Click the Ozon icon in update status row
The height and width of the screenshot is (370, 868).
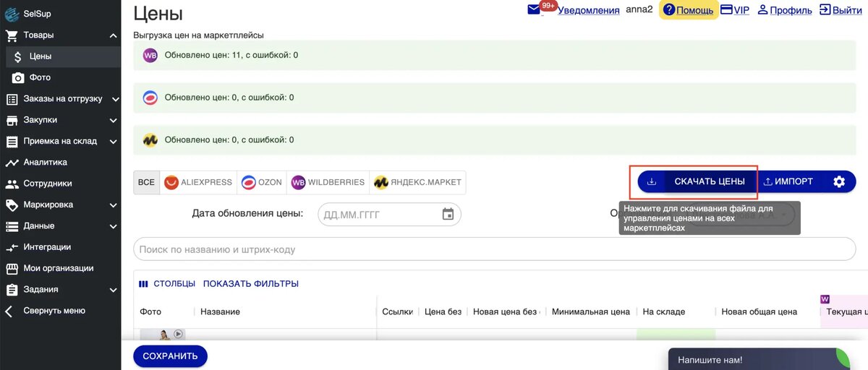point(150,98)
